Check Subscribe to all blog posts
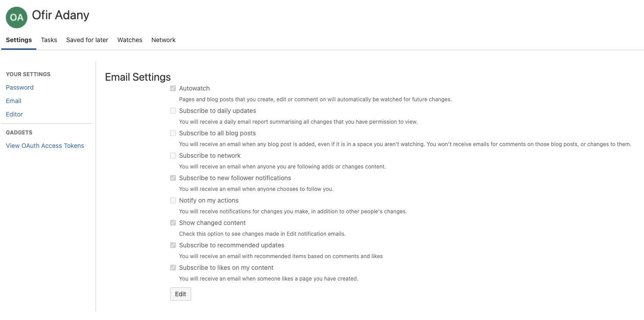The image size is (644, 320). [x=173, y=133]
